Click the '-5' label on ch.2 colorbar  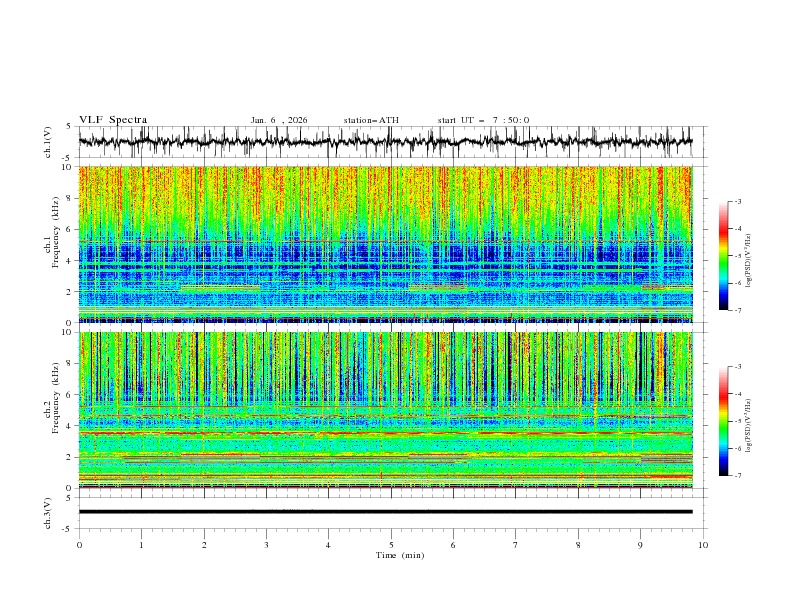(x=737, y=421)
